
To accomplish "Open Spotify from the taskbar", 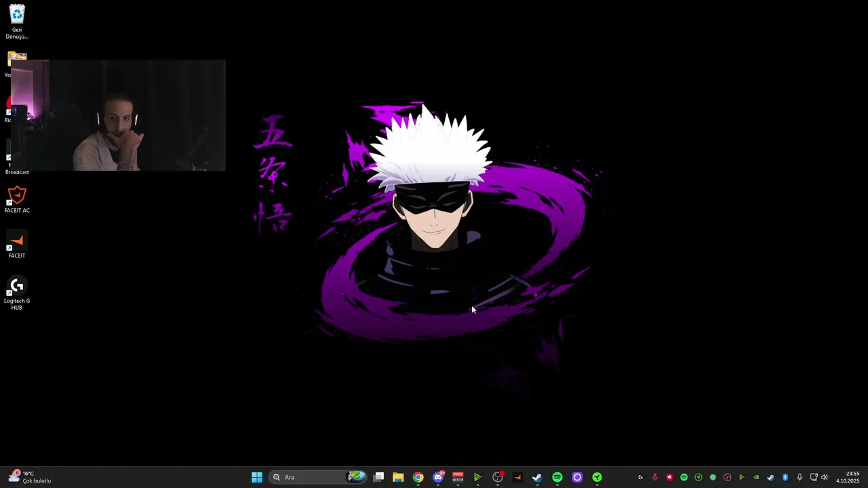I will tap(557, 477).
